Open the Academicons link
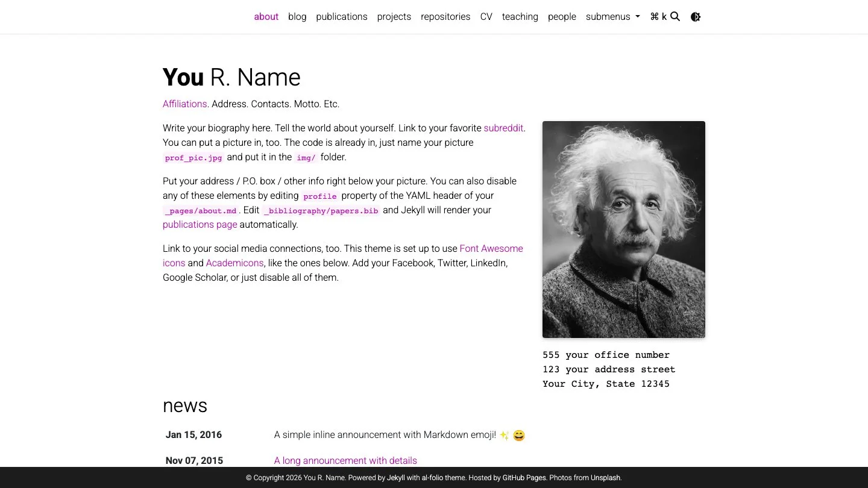Viewport: 868px width, 488px height. 234,263
